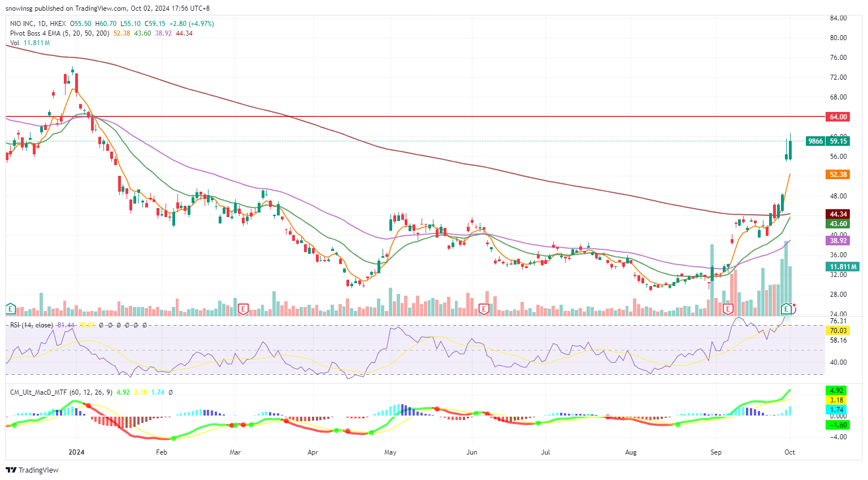This screenshot has height=480, width=868.
Task: Click the header text published on TradingView.com
Action: pos(80,8)
